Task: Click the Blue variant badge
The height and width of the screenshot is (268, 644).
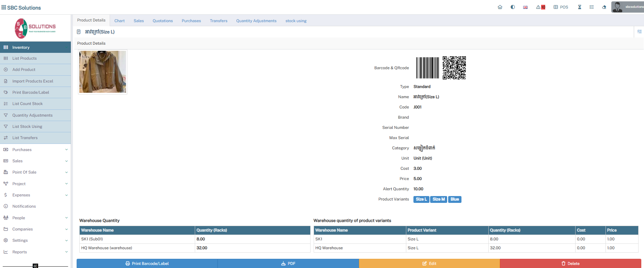Action: coord(455,199)
